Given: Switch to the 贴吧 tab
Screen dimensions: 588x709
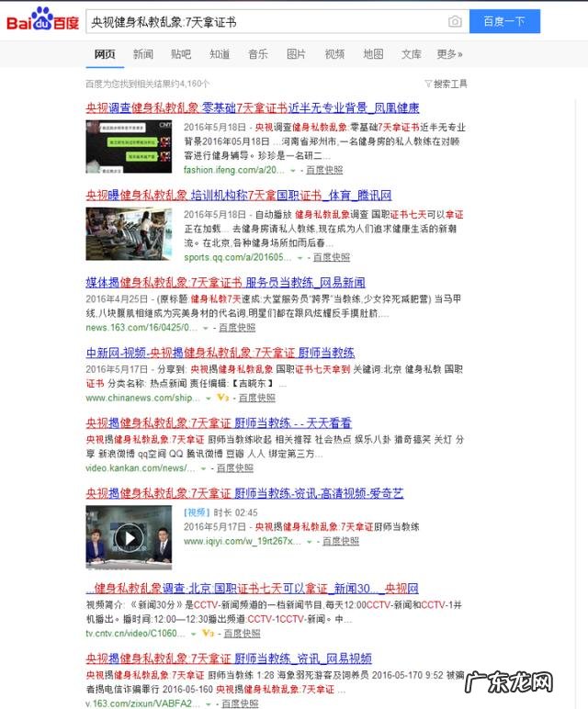Looking at the screenshot, I should click(x=181, y=54).
